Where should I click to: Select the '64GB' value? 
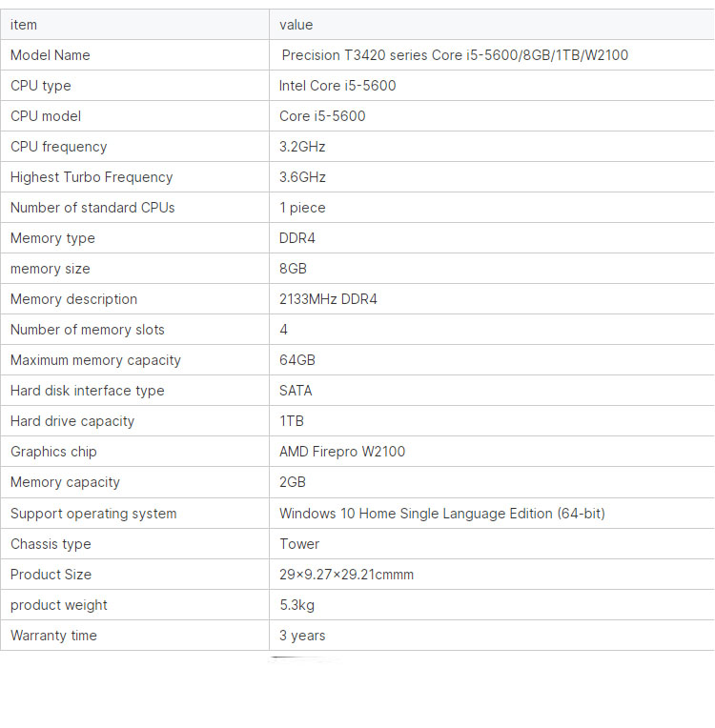point(296,360)
